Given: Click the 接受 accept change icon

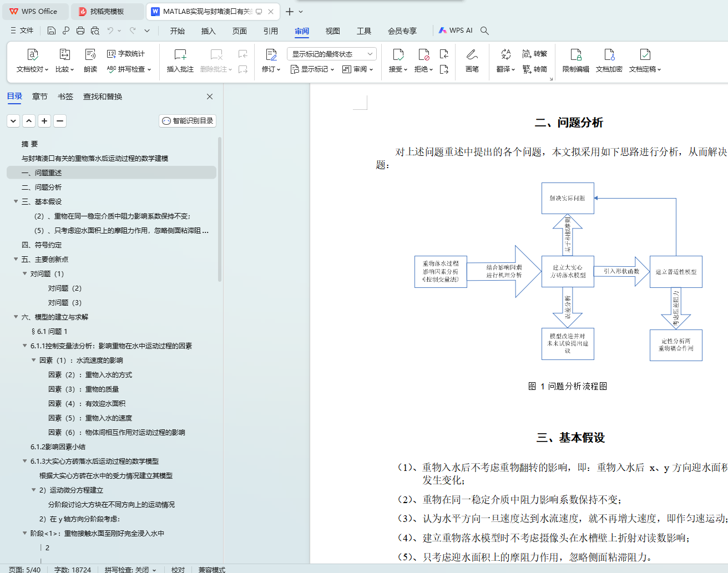Looking at the screenshot, I should [x=398, y=54].
